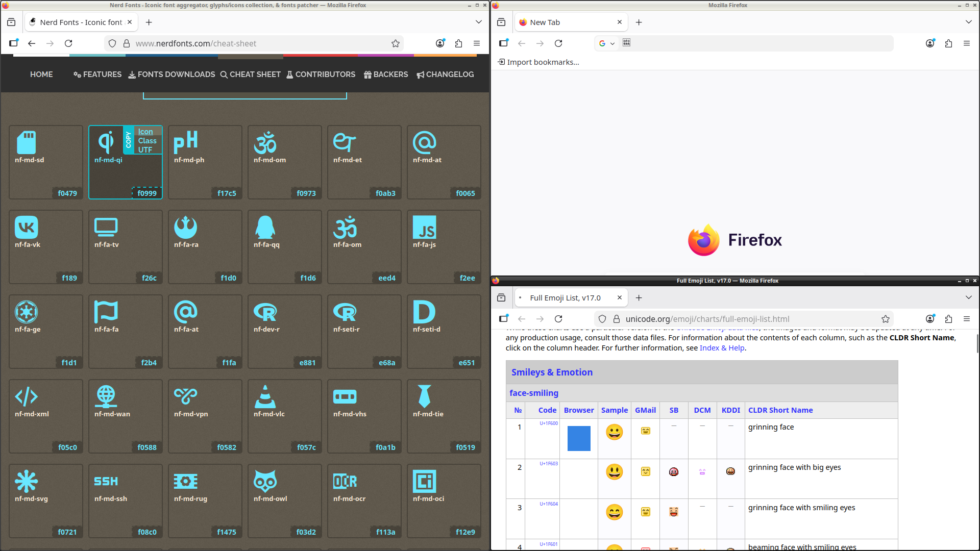The width and height of the screenshot is (980, 551).
Task: Bookmark the unicode.org emoji page star
Action: pyautogui.click(x=885, y=319)
